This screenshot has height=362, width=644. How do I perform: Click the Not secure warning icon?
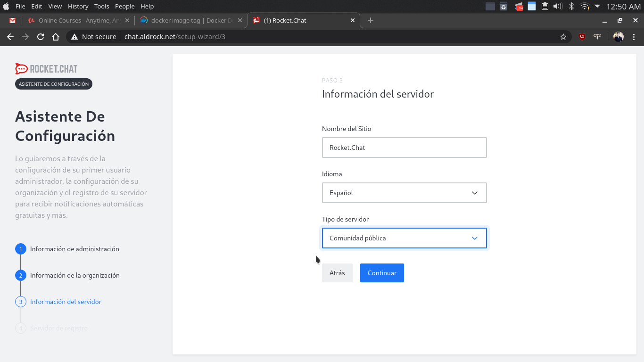tap(74, 37)
